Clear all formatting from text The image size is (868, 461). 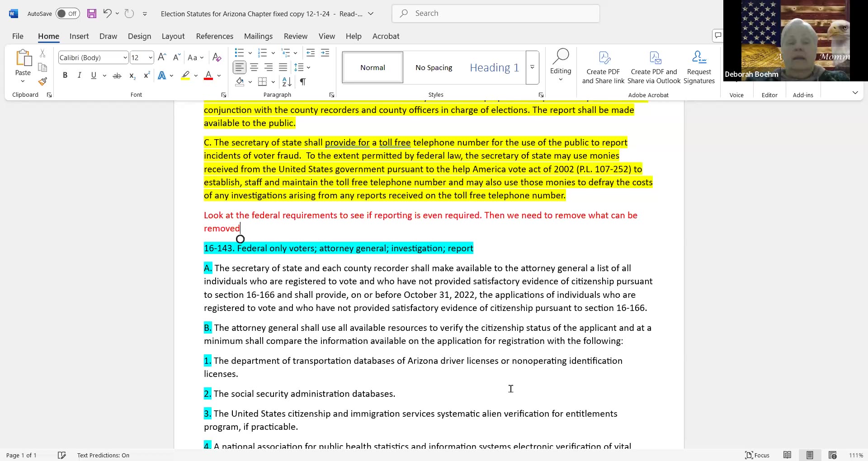pos(217,57)
